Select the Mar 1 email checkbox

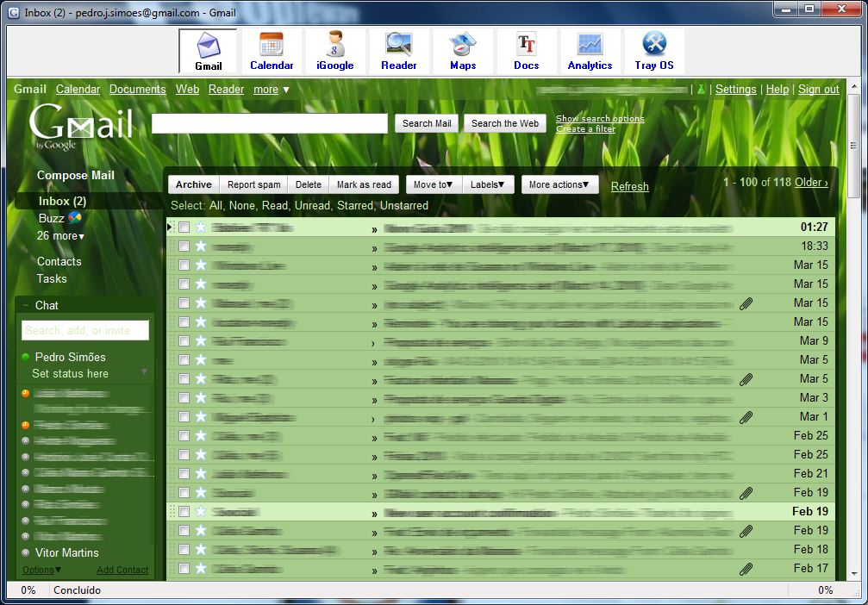coord(184,417)
